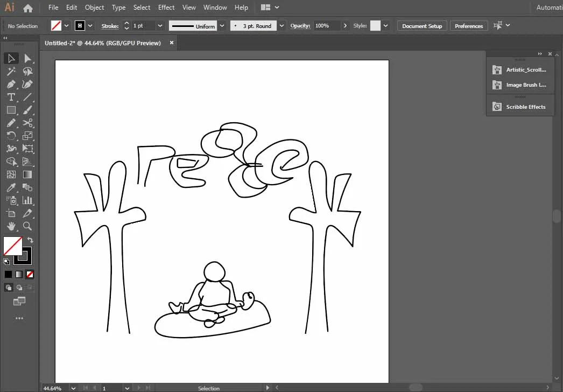Choose the Scissors tool

[27, 123]
